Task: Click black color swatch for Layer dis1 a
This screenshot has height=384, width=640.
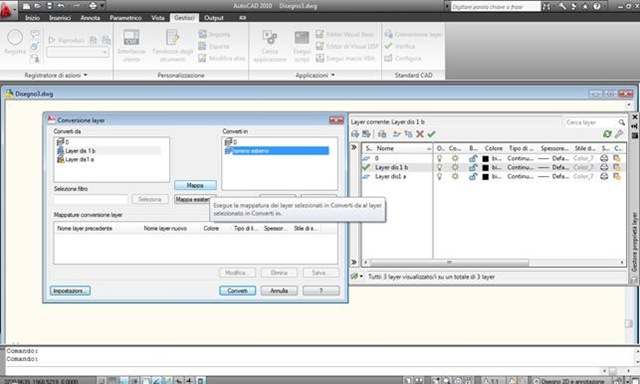Action: (485, 176)
